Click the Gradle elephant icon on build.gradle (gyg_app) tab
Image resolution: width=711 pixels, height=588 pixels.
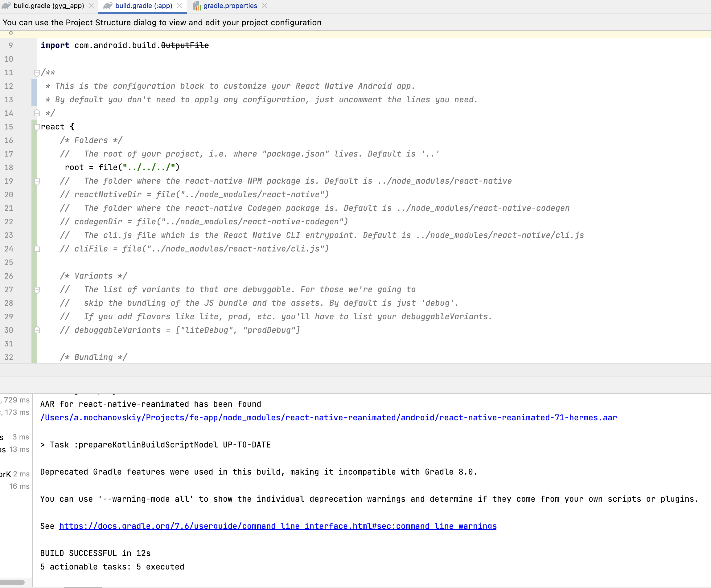click(x=6, y=6)
